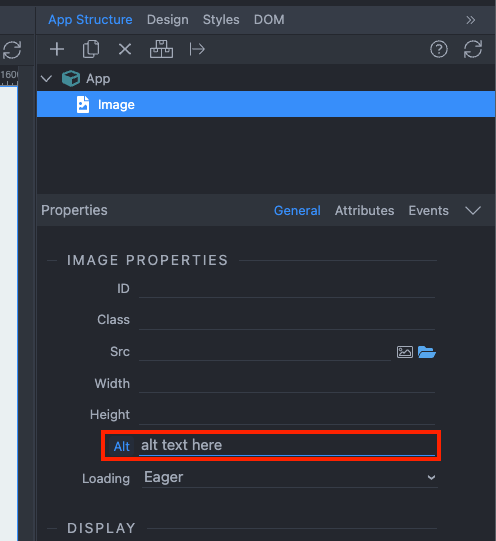Open the help question mark icon
The height and width of the screenshot is (541, 496).
(x=439, y=49)
